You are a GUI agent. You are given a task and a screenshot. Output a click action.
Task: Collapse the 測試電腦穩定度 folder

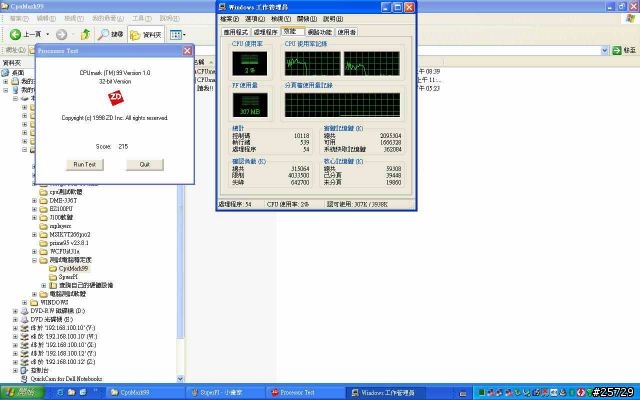35,260
